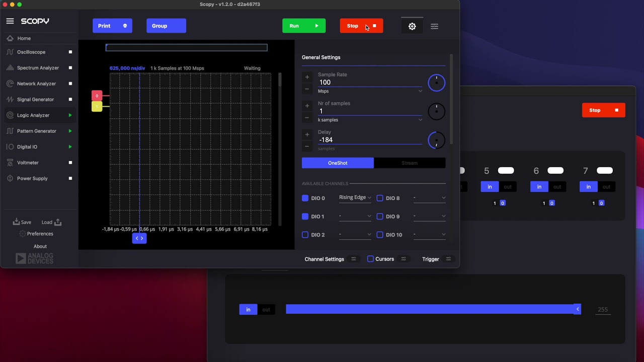Toggle the DIO 1 channel checkbox

tap(305, 216)
